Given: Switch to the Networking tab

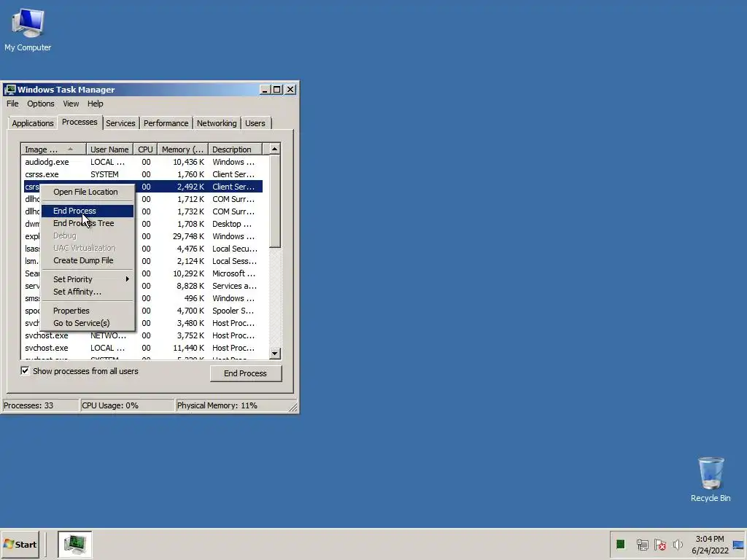Looking at the screenshot, I should (x=217, y=122).
